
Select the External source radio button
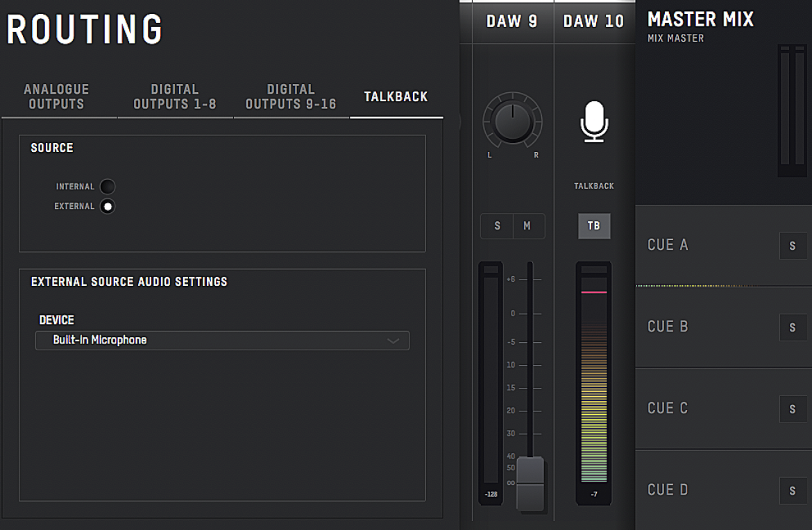click(107, 207)
